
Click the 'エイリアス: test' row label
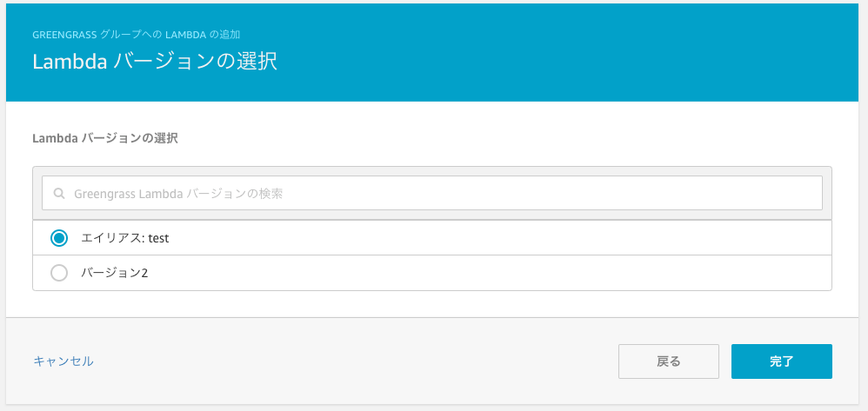pyautogui.click(x=124, y=238)
